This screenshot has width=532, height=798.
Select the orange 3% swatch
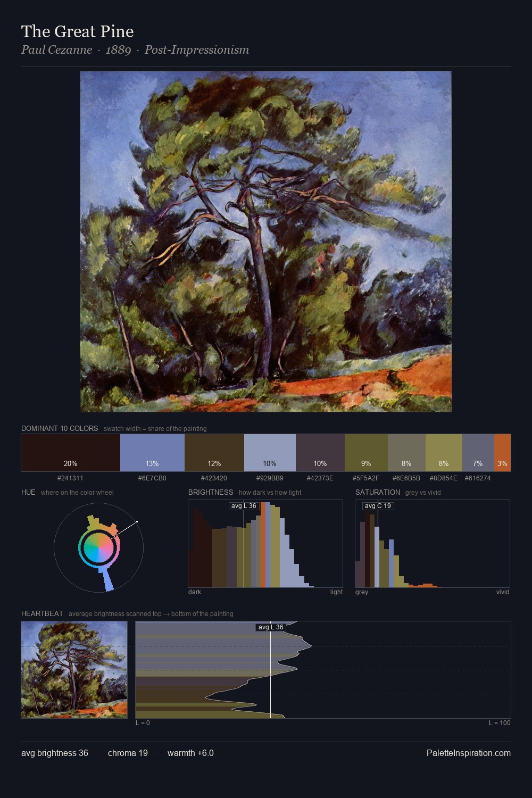click(x=503, y=453)
